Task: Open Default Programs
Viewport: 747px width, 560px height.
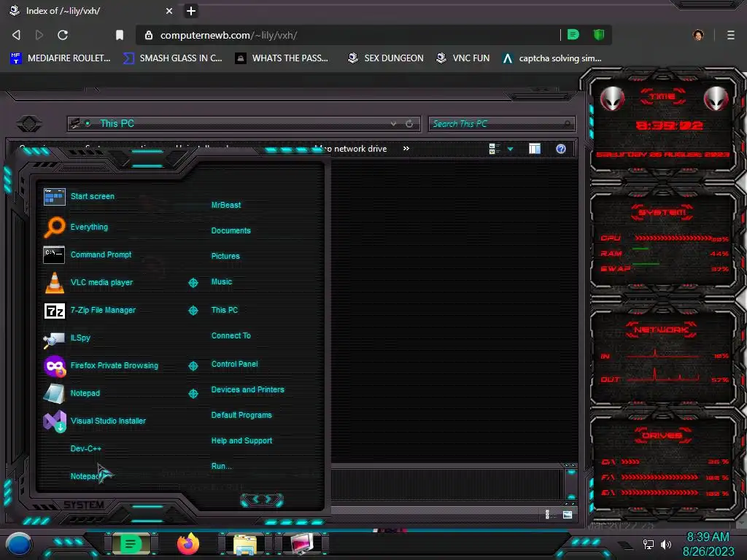Action: click(241, 415)
